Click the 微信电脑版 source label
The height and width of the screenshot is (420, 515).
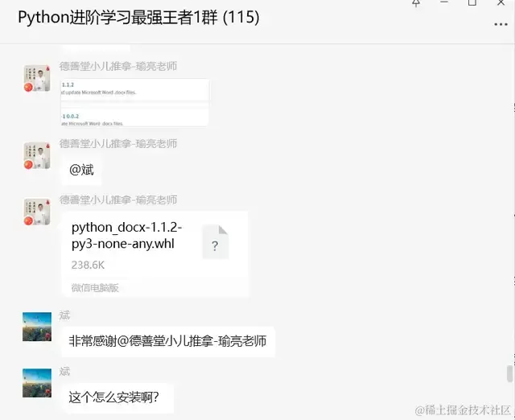(95, 288)
